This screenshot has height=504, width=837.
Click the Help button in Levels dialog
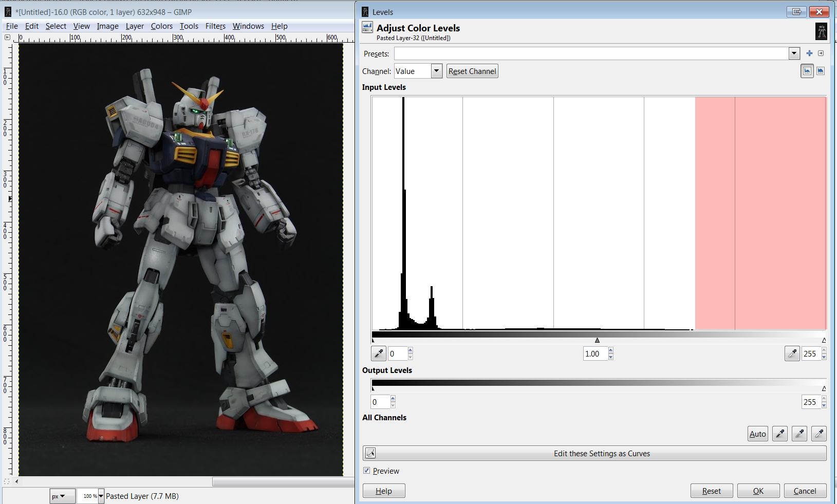(x=384, y=491)
